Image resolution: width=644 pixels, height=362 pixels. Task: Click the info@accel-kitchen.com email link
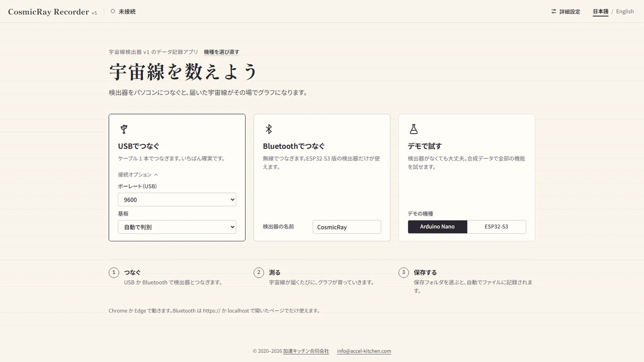point(364,351)
